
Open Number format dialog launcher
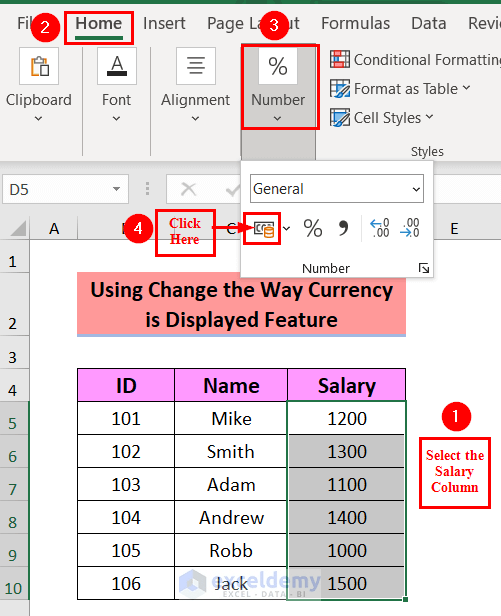click(424, 268)
